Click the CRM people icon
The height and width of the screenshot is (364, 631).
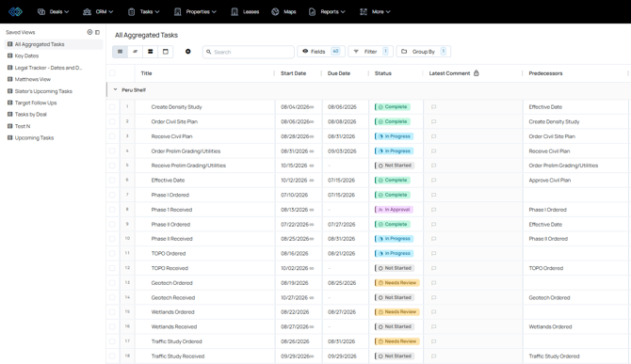pos(87,11)
